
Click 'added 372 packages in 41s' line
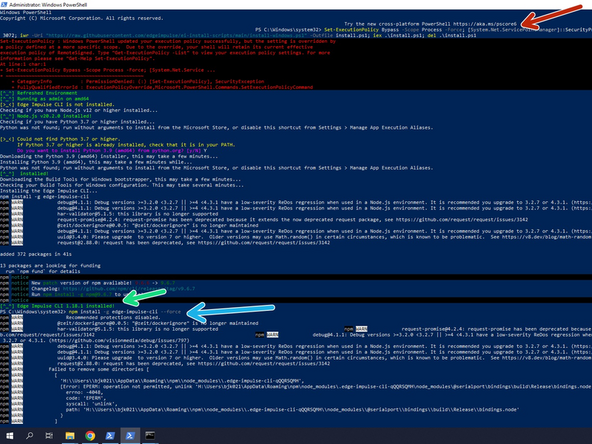pos(36,254)
